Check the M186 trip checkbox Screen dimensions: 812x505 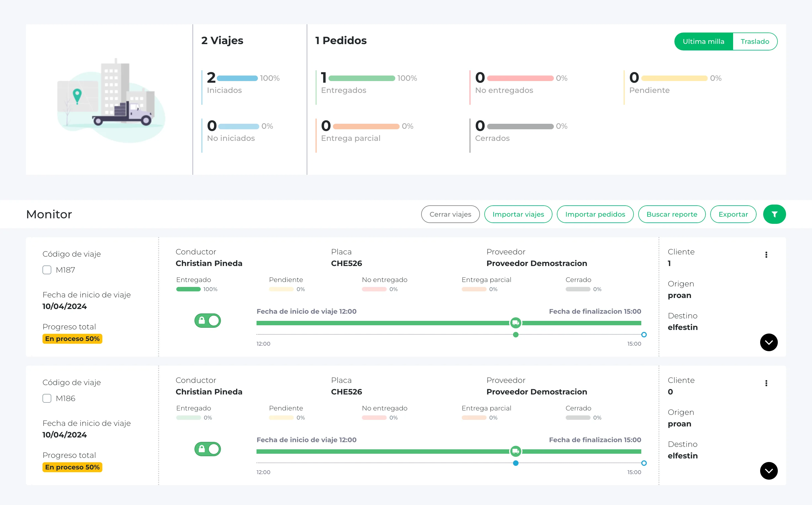pyautogui.click(x=47, y=398)
